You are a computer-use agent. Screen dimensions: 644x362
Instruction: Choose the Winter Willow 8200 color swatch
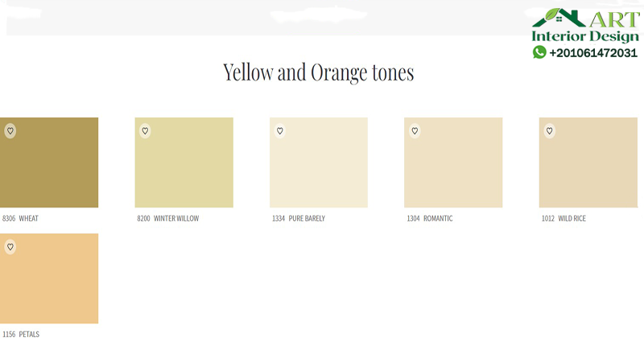pos(184,169)
